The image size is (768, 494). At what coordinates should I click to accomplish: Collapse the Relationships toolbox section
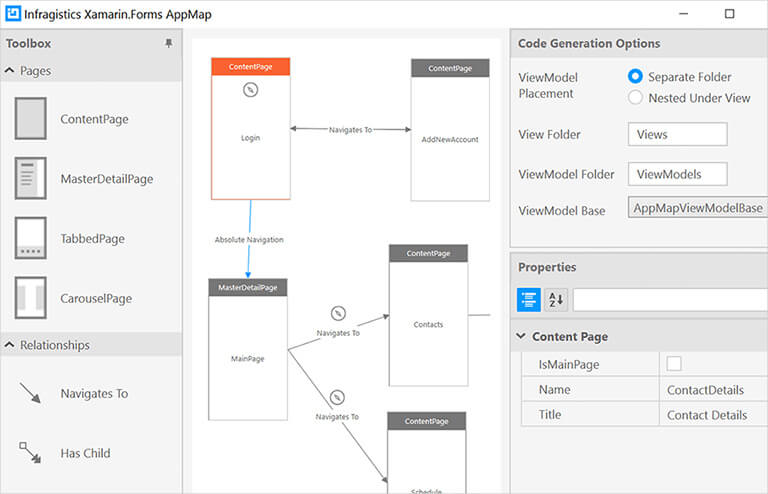(x=10, y=345)
